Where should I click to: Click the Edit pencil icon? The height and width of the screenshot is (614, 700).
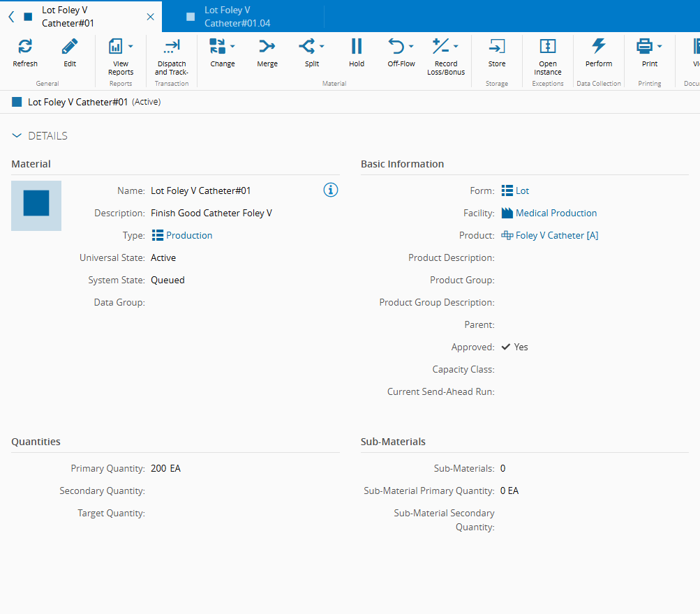pos(70,47)
